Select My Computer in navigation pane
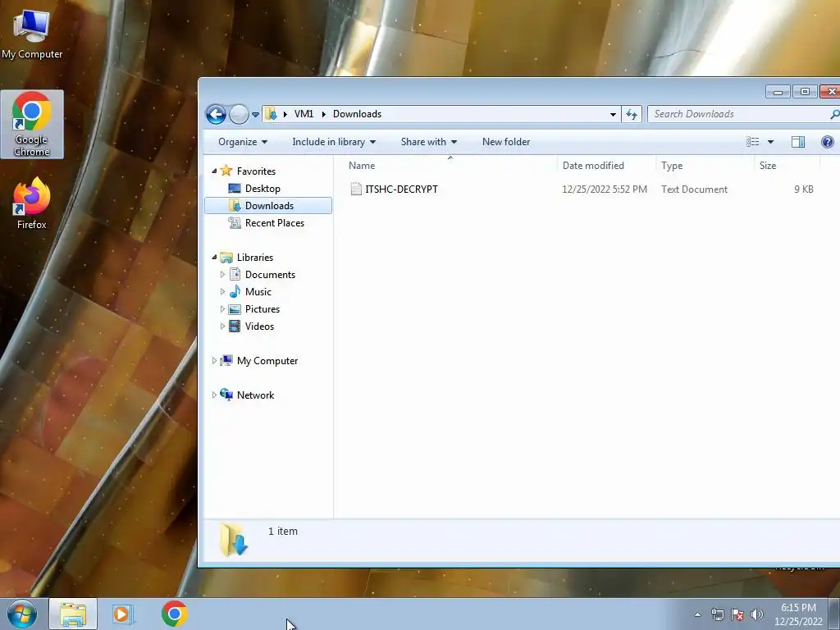The width and height of the screenshot is (840, 630). (267, 361)
